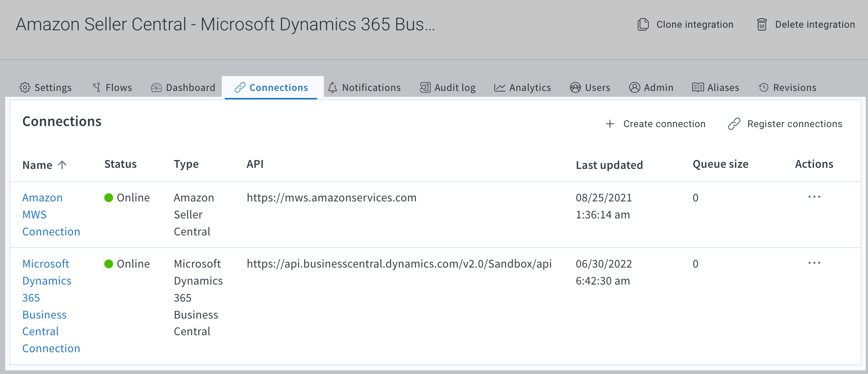The height and width of the screenshot is (374, 868).
Task: Switch to the Settings tab
Action: coord(45,88)
